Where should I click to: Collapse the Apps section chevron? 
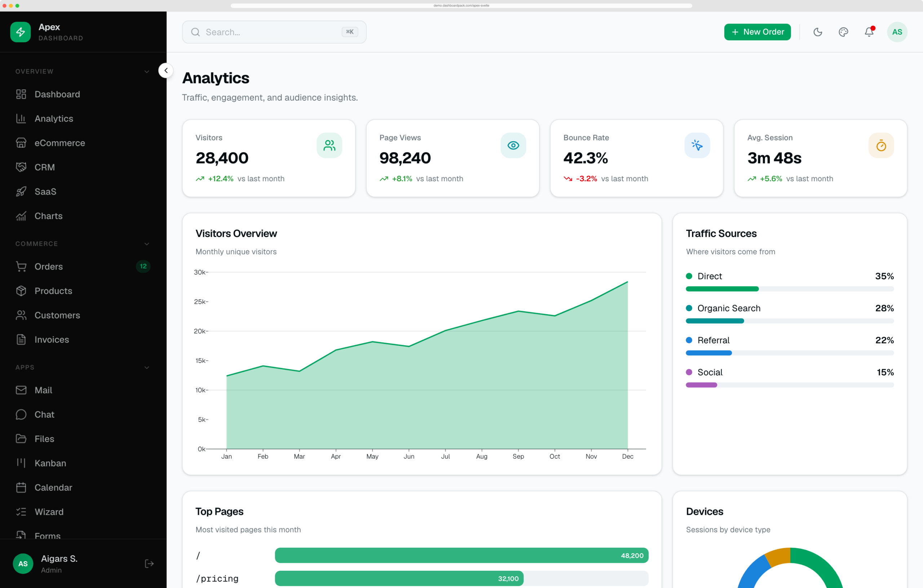tap(147, 368)
